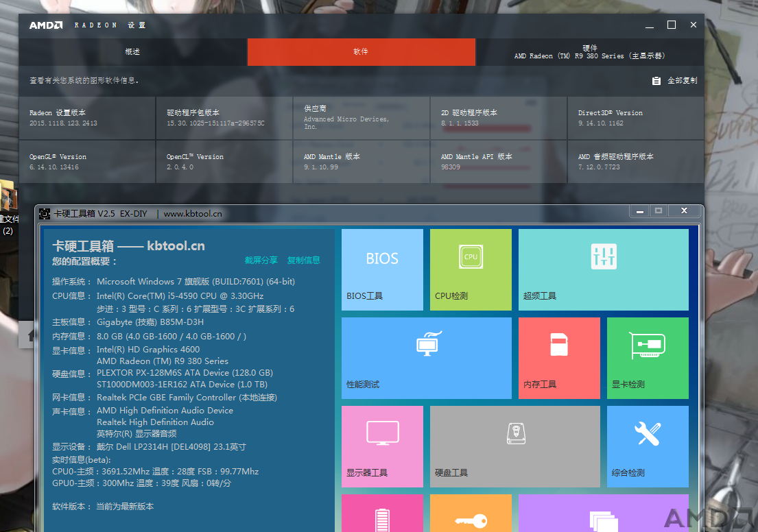Click the Dell LP2314H display line
758x532 pixels.
click(x=171, y=446)
